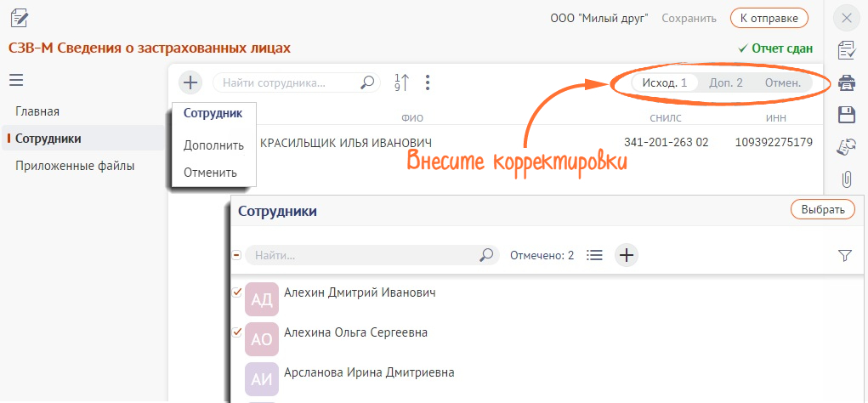868x403 pixels.
Task: Open the hamburger menu in sidebar
Action: point(16,81)
